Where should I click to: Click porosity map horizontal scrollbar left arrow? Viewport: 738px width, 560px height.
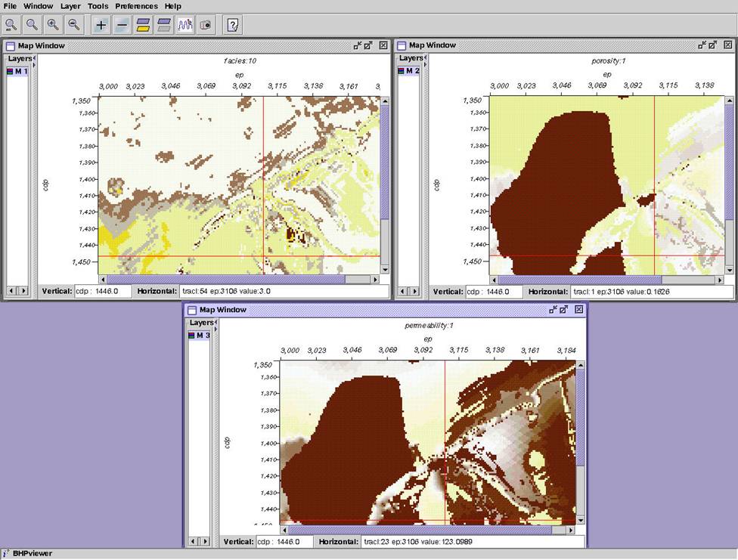494,280
